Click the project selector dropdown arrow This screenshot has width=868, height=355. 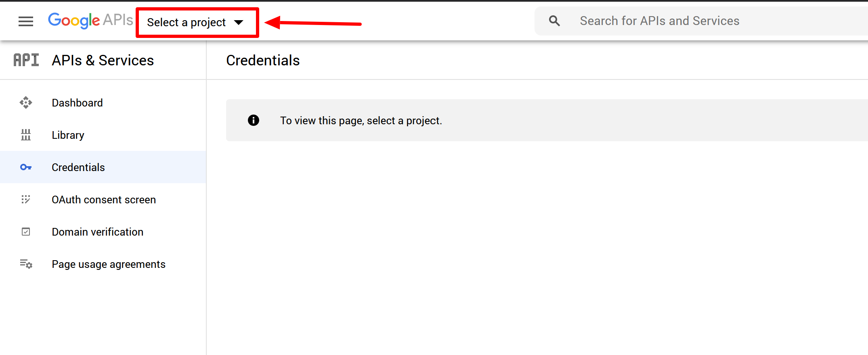point(239,23)
